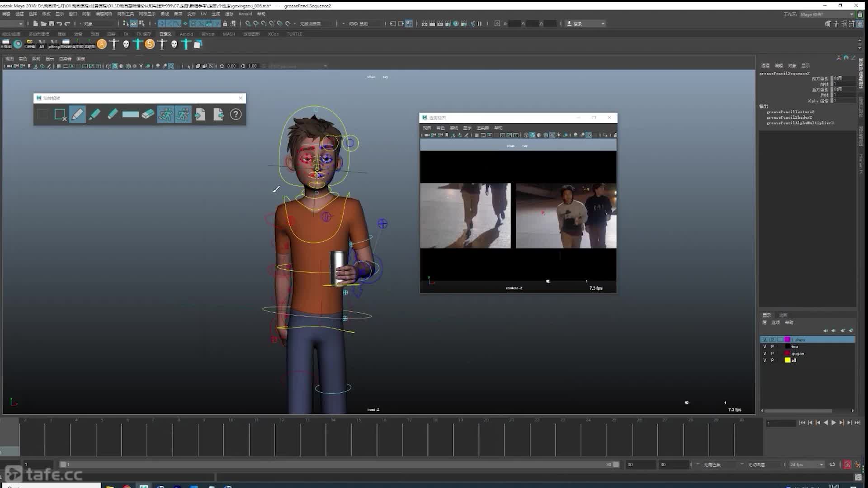The width and height of the screenshot is (868, 488).
Task: Click greasePencilTexture2 output link
Action: [790, 112]
